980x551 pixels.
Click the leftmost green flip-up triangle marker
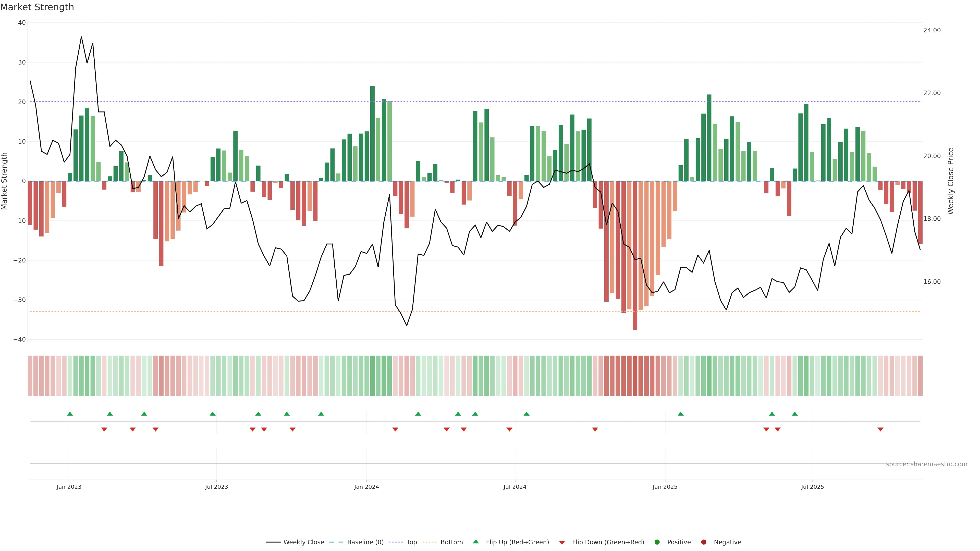pyautogui.click(x=70, y=414)
